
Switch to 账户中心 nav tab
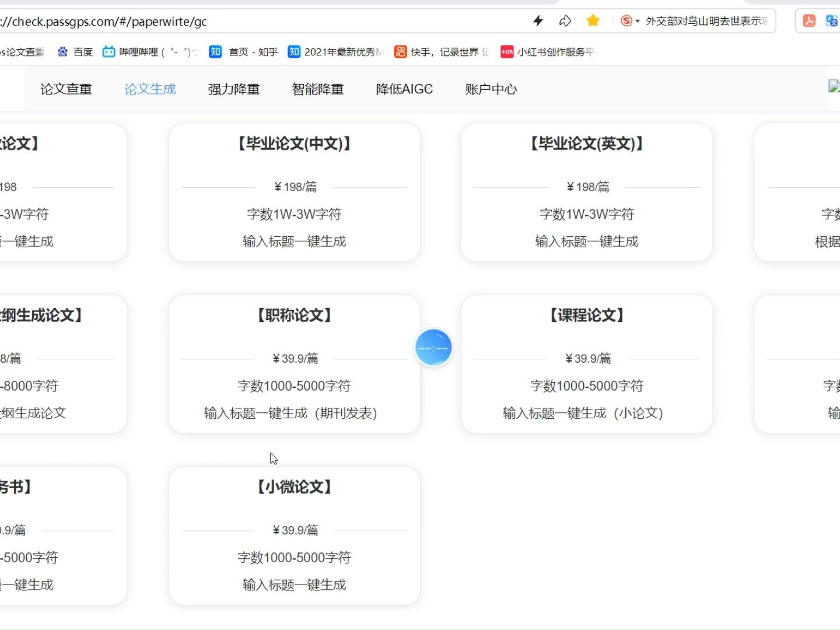(x=491, y=89)
